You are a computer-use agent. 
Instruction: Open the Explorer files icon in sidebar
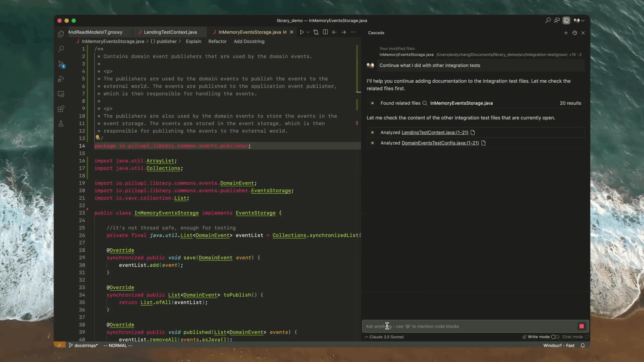(61, 34)
